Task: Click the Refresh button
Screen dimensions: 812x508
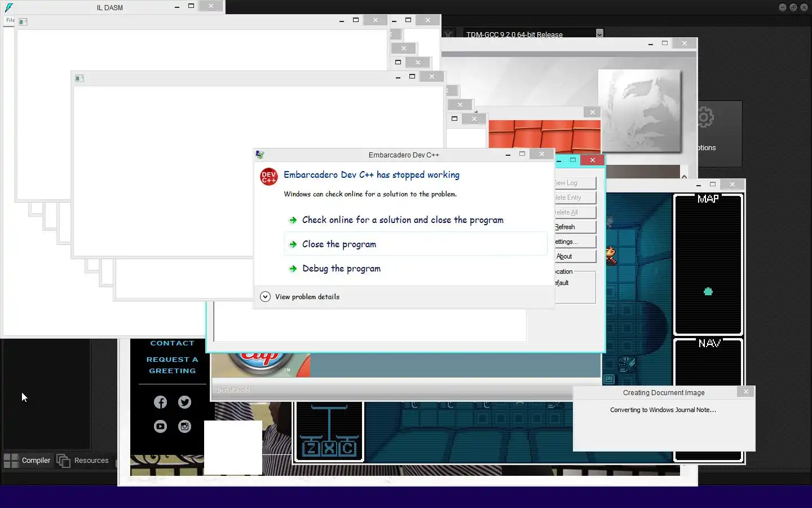Action: point(575,227)
